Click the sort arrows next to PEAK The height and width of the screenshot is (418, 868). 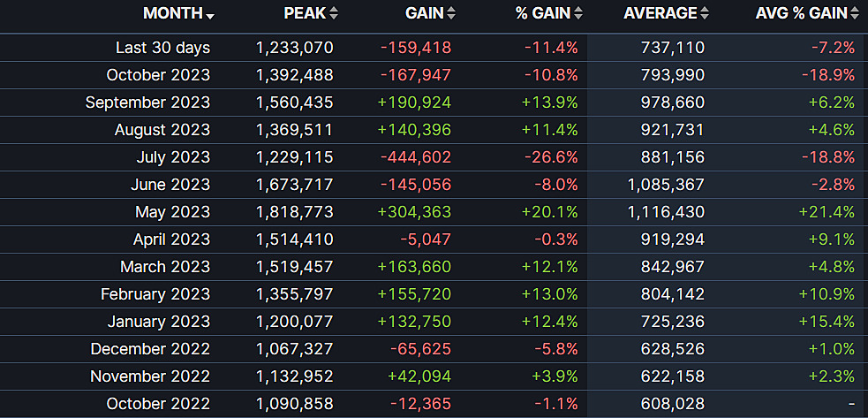coord(334,13)
